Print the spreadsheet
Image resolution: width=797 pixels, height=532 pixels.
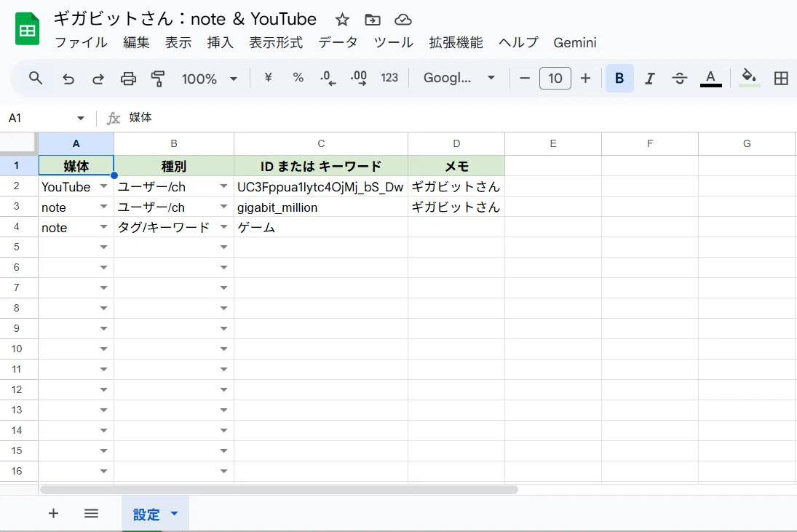(128, 79)
